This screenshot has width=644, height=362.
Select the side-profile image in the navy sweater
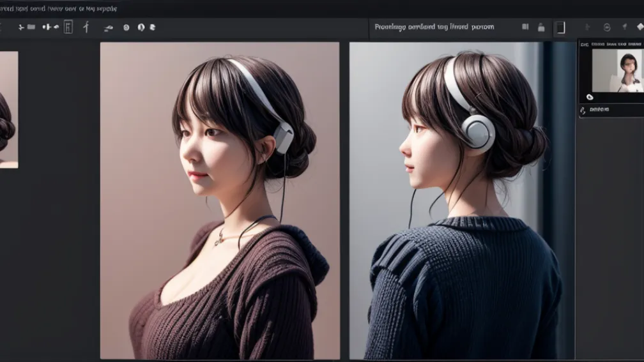(462, 200)
